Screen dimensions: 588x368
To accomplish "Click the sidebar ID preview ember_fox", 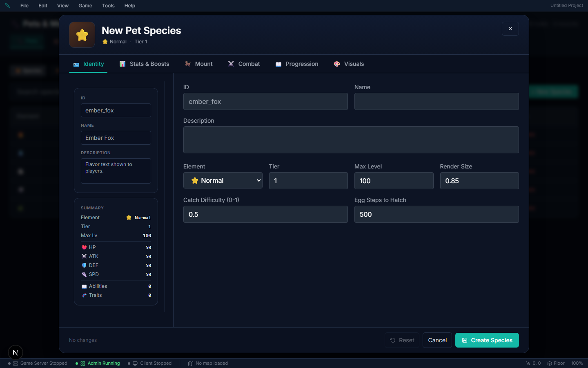I will [116, 110].
